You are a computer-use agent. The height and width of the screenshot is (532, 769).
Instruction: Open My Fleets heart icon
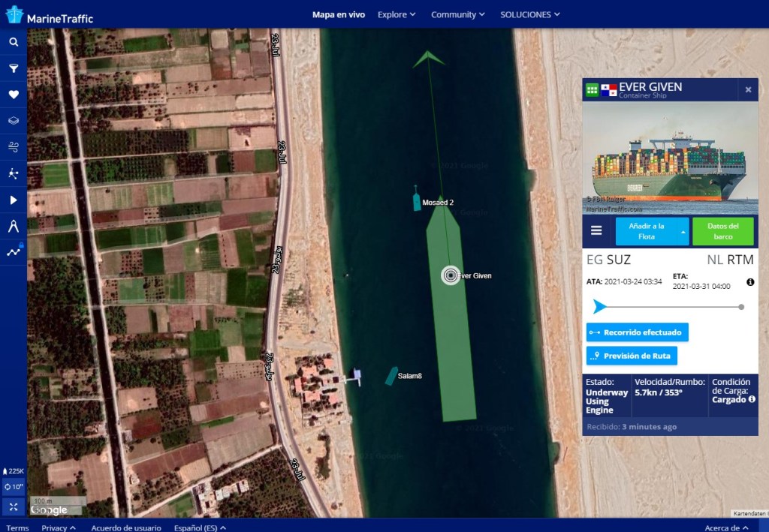pos(14,95)
